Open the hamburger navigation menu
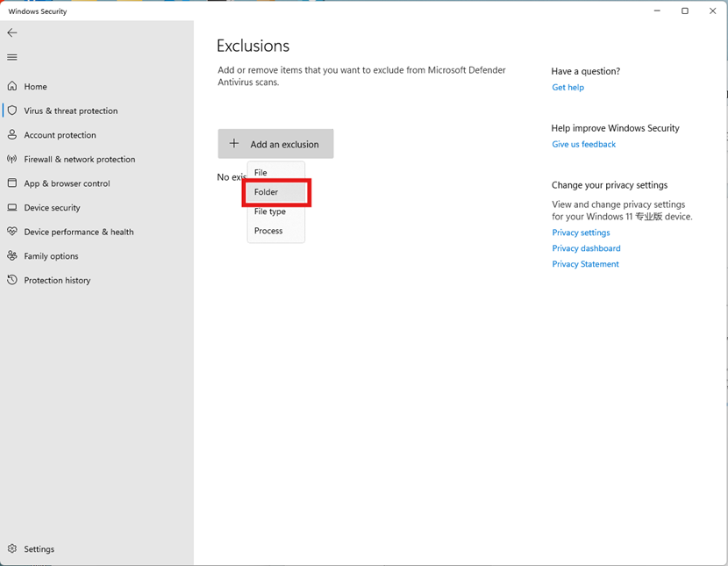This screenshot has height=566, width=728. pos(12,57)
